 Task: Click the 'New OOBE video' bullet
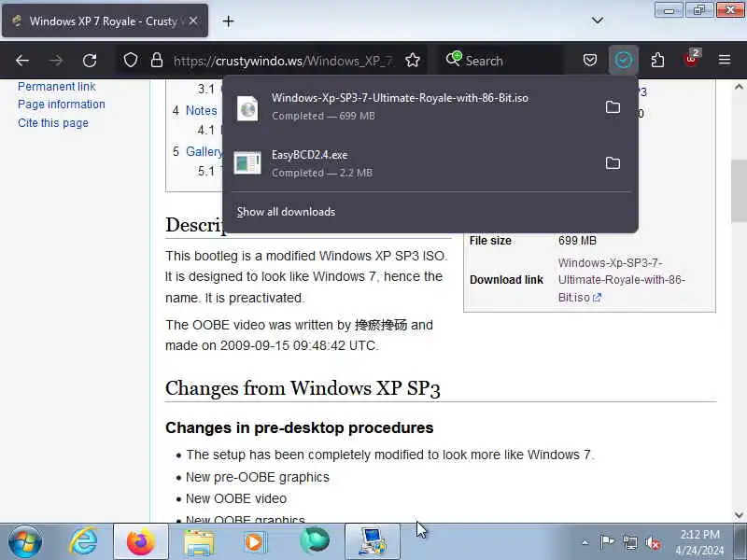pyautogui.click(x=236, y=498)
